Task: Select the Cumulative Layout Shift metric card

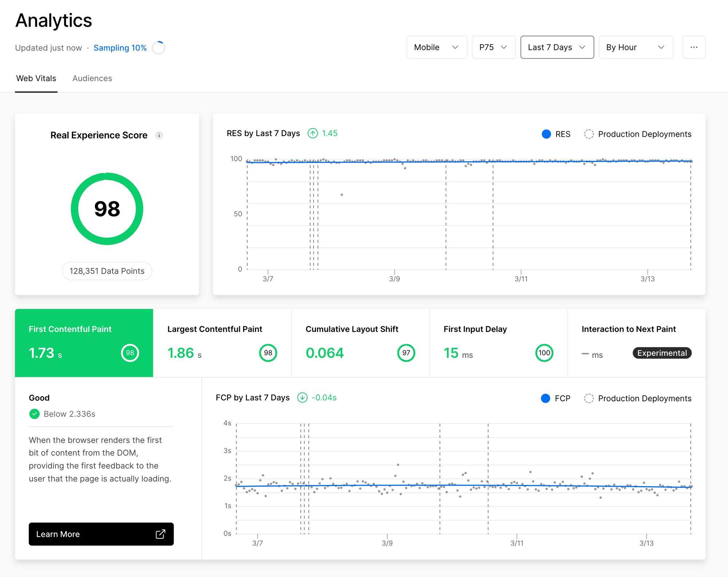Action: pyautogui.click(x=360, y=342)
